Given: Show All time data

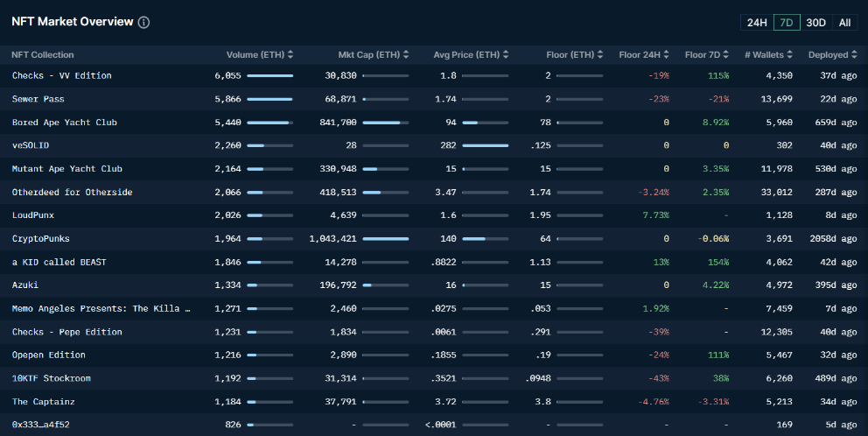Looking at the screenshot, I should click(x=844, y=23).
